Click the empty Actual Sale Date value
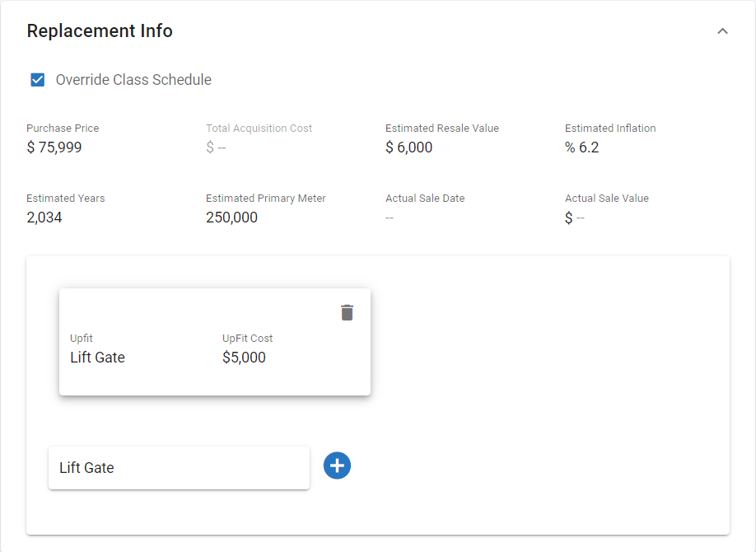756x552 pixels. pos(390,218)
